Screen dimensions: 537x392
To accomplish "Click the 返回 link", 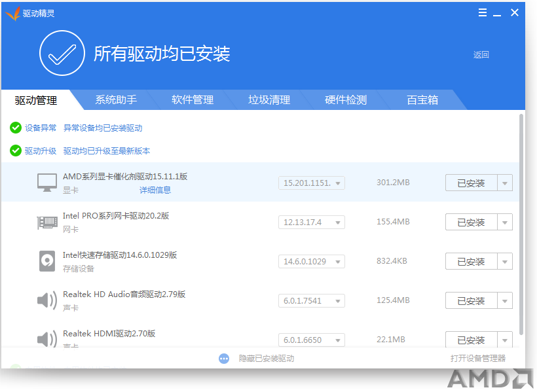I will point(481,55).
